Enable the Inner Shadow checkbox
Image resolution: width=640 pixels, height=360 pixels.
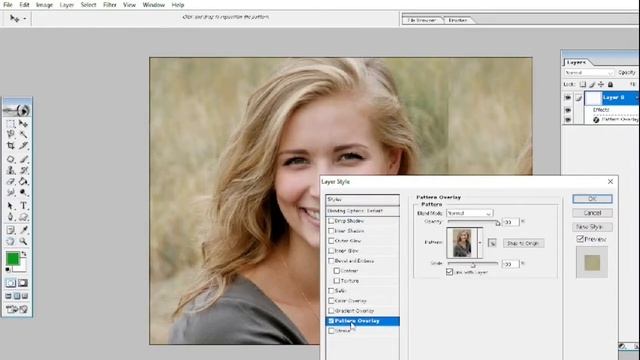click(x=331, y=231)
